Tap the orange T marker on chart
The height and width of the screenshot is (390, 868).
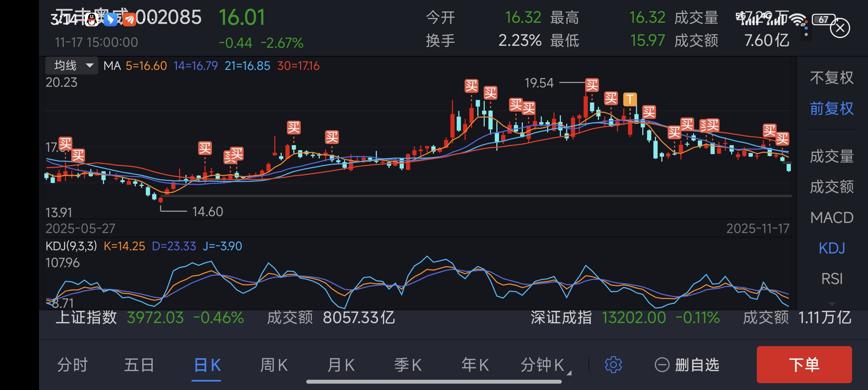(629, 99)
